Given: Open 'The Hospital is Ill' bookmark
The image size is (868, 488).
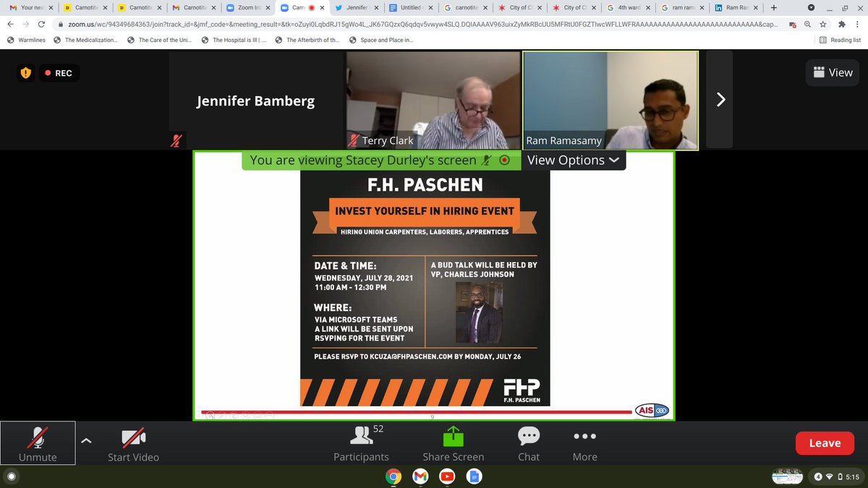Looking at the screenshot, I should pos(234,40).
